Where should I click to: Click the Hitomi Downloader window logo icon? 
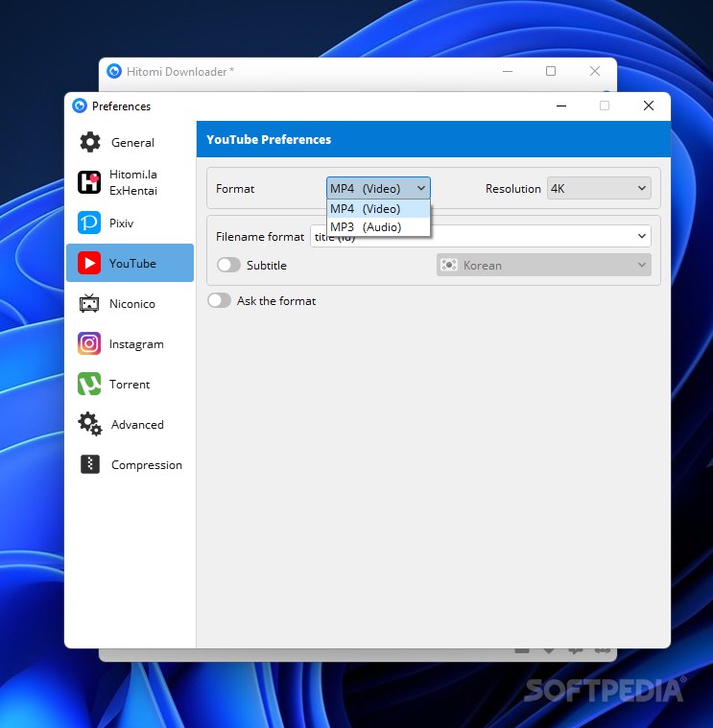pos(114,71)
